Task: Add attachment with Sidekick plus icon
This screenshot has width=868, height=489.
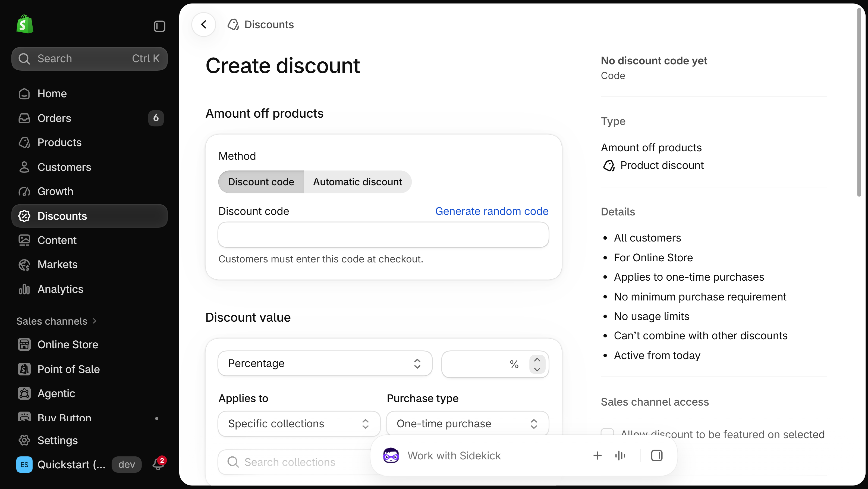Action: [597, 455]
